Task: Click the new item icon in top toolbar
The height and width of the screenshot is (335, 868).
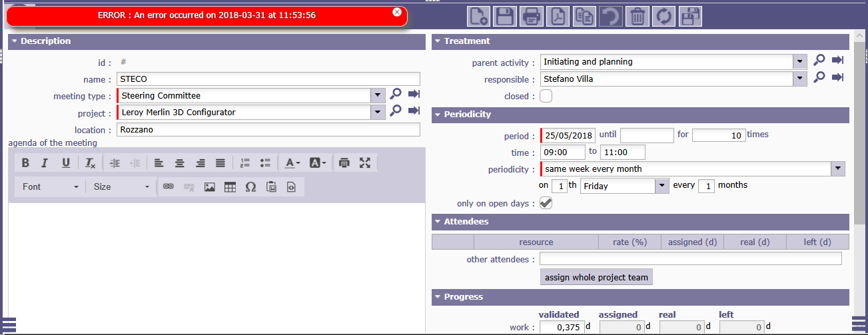Action: pos(478,16)
